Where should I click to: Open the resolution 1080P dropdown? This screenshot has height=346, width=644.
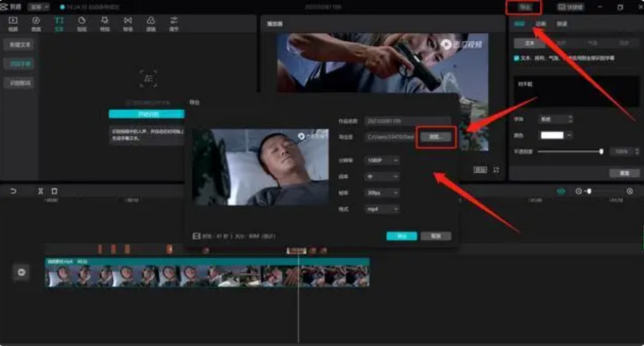[382, 160]
